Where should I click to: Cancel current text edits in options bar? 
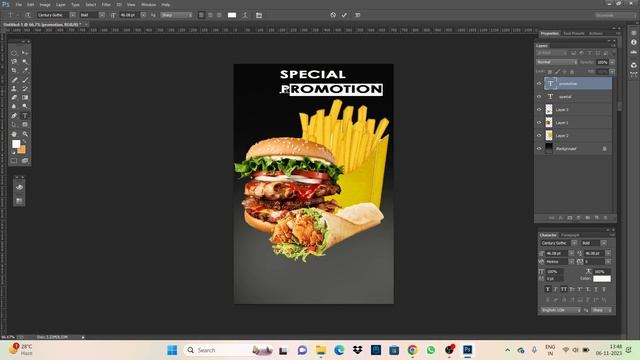pyautogui.click(x=333, y=15)
